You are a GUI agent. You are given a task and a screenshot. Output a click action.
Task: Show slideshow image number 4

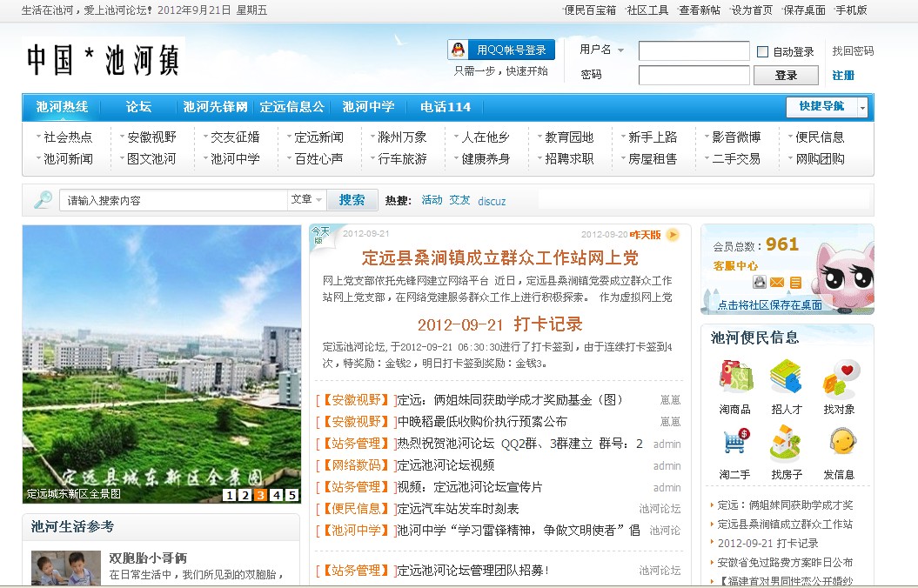277,495
